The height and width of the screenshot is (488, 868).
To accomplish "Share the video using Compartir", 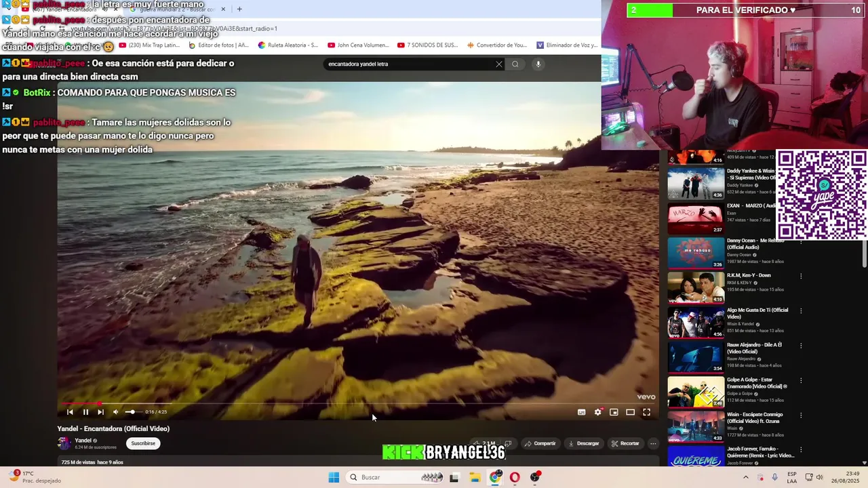I will (x=540, y=443).
